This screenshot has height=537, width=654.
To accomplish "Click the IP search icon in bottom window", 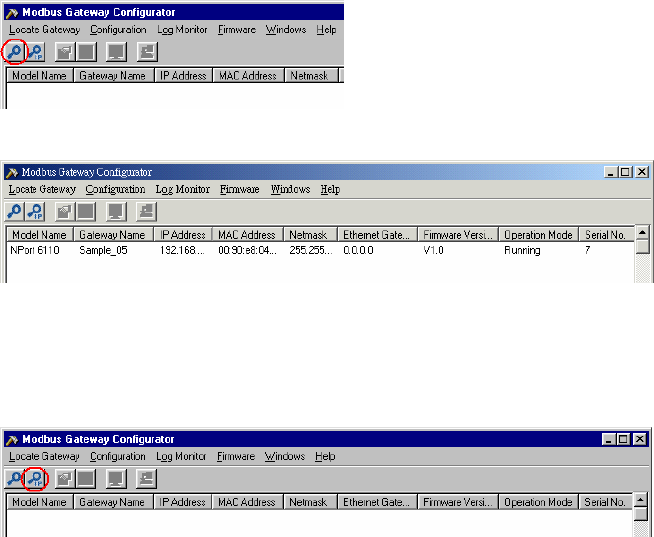I will (35, 479).
